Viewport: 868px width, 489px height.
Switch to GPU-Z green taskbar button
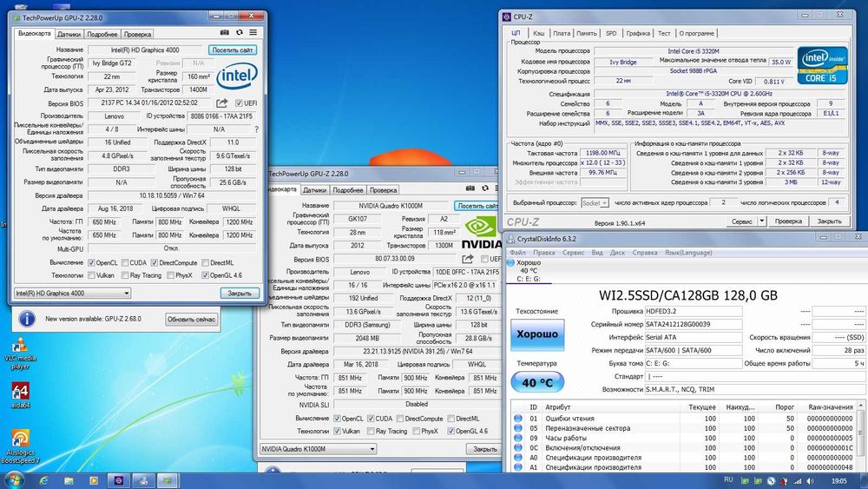168,480
